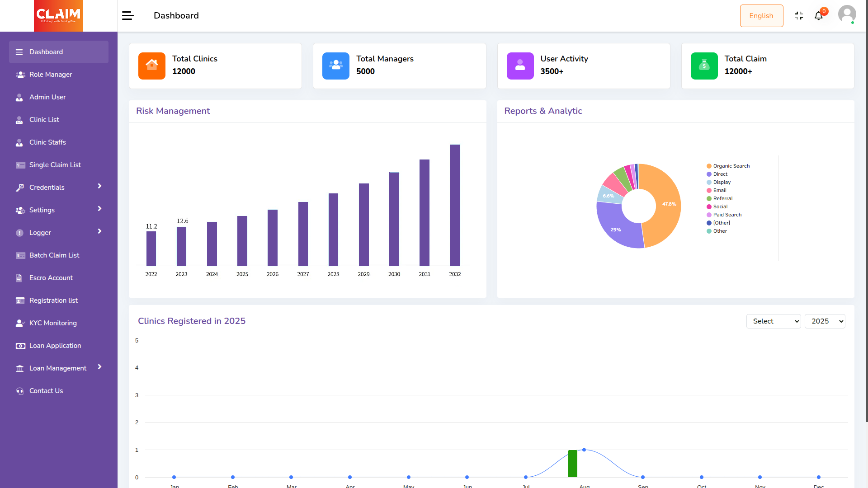Click the CLAIM logo
The width and height of the screenshot is (868, 488).
[58, 16]
